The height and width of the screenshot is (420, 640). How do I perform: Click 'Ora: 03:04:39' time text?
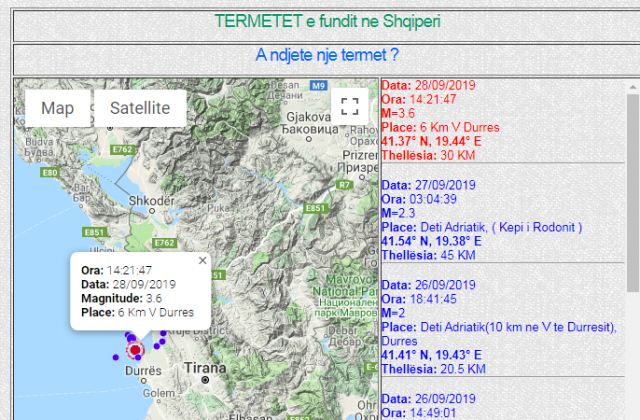click(419, 199)
